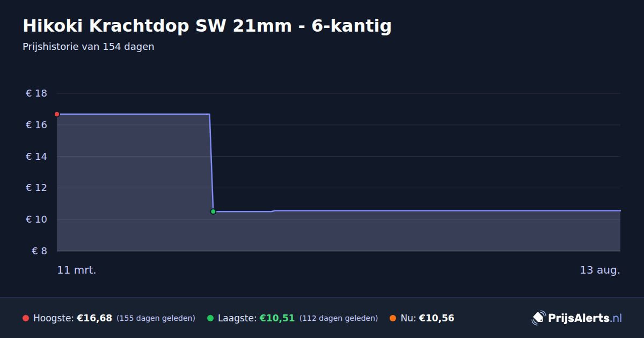This screenshot has width=644, height=338.
Task: Select the red highest-price marker on the chart
Action: click(57, 114)
